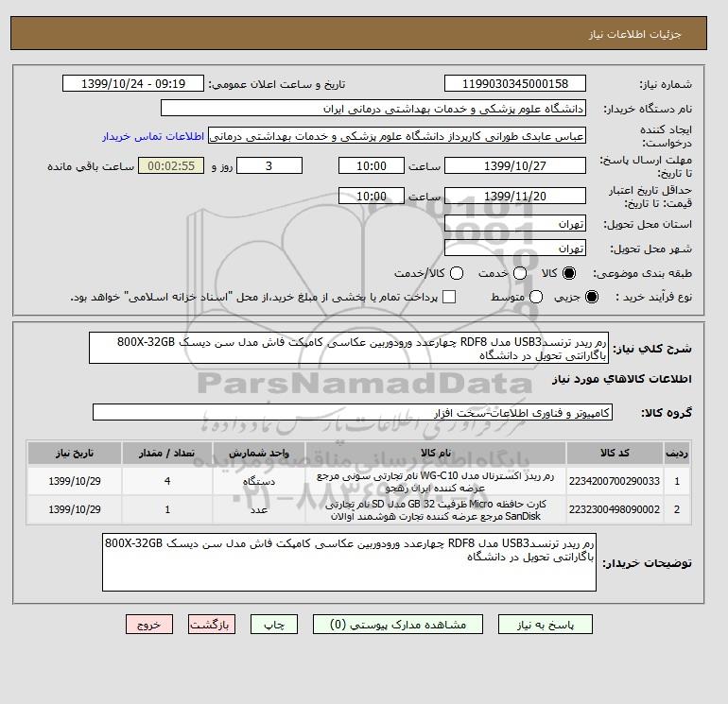Click the نام کالا column header
Viewport: 728px width, 704px height.
point(436,453)
